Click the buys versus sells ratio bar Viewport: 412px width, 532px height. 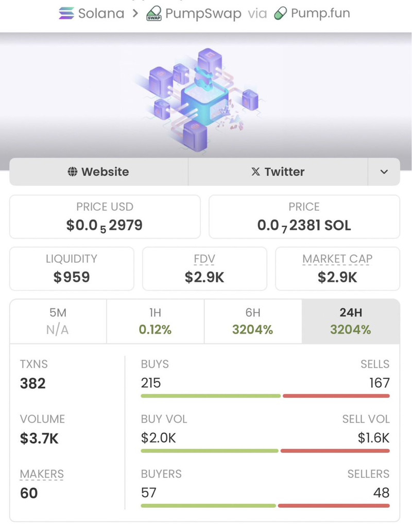[x=265, y=396]
